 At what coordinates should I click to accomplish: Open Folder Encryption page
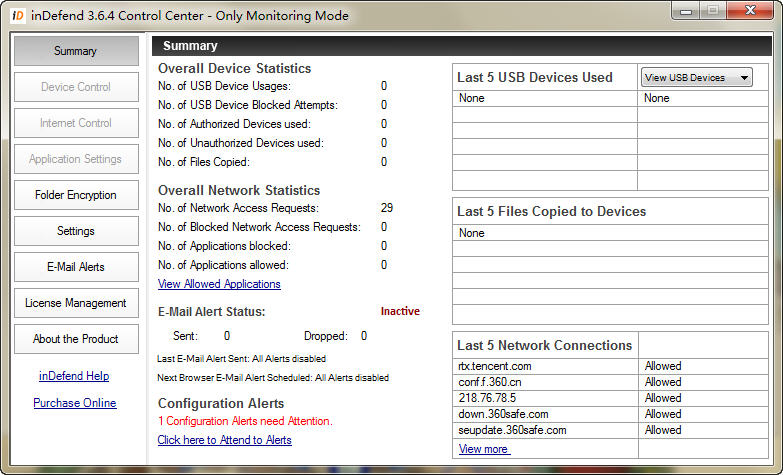click(x=76, y=195)
